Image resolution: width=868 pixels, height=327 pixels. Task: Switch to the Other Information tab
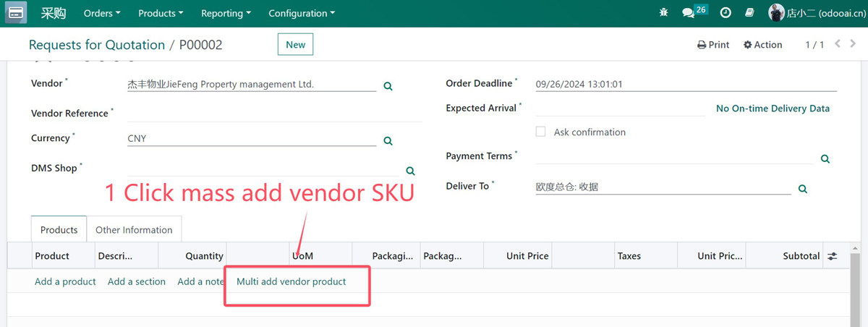pos(134,230)
